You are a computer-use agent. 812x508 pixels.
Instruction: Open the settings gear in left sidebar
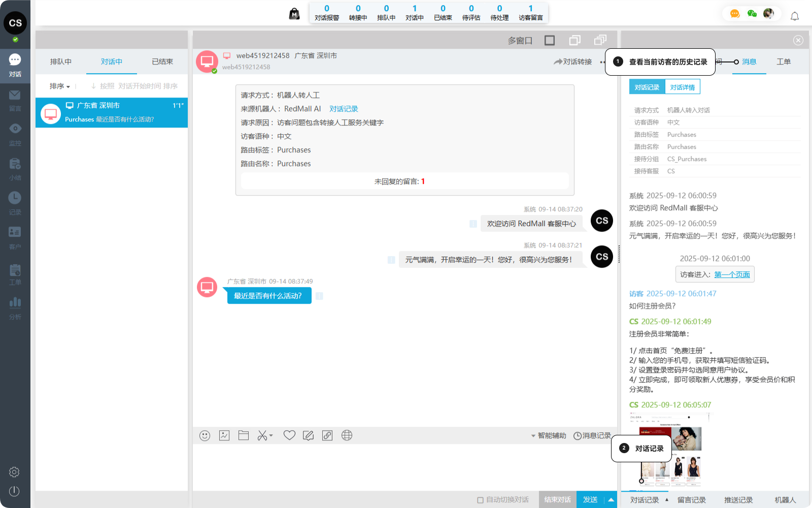pyautogui.click(x=14, y=472)
